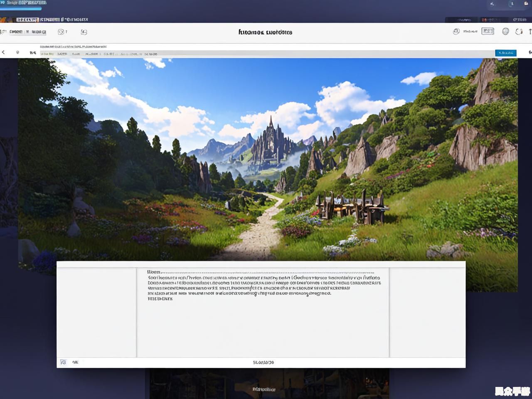This screenshot has height=399, width=532.
Task: Click the small pin icon beside back arrow
Action: click(x=17, y=52)
